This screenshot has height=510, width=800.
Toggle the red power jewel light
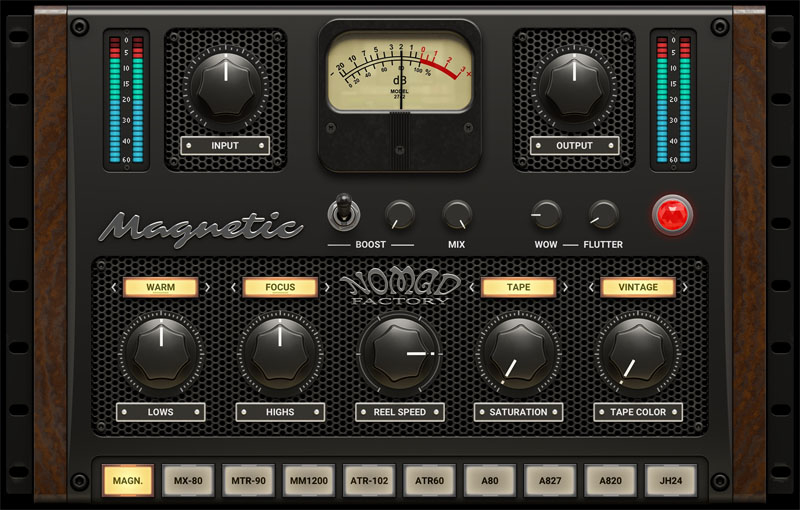(x=672, y=215)
